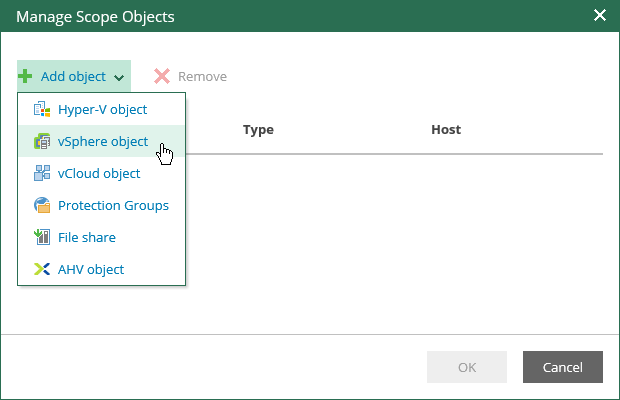Click the vSphere object icon
This screenshot has height=400, width=620.
42,141
